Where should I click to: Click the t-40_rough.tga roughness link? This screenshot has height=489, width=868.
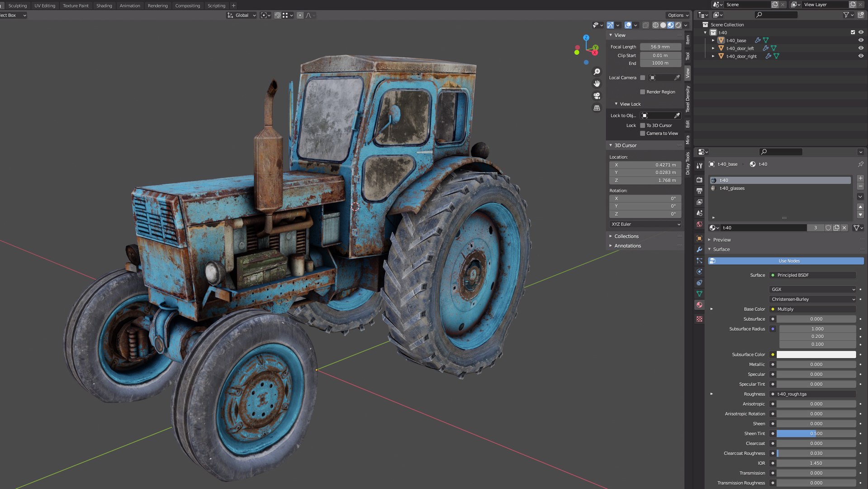click(812, 394)
